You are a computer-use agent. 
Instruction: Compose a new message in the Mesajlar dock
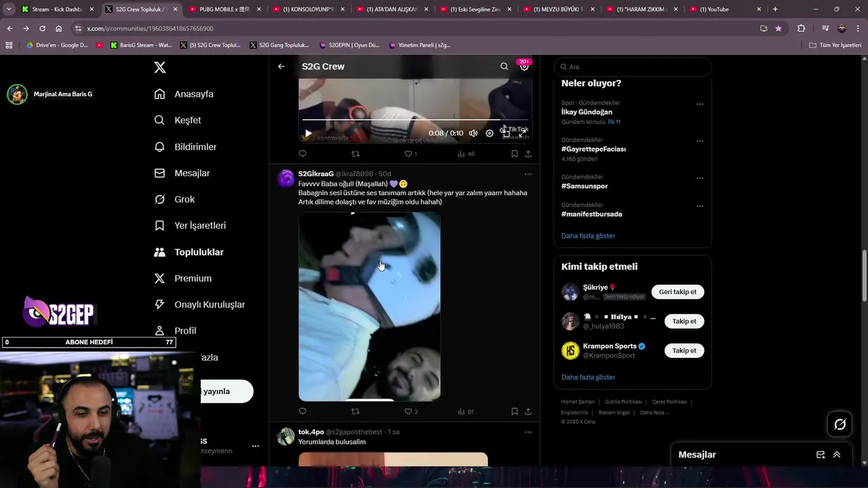[821, 455]
